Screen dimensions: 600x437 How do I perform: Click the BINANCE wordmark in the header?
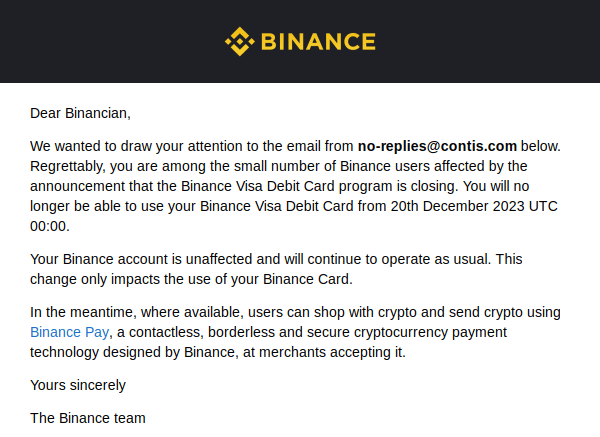[318, 41]
